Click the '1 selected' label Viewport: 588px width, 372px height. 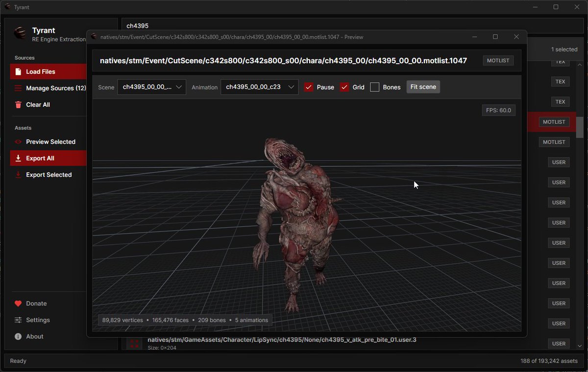pos(564,49)
